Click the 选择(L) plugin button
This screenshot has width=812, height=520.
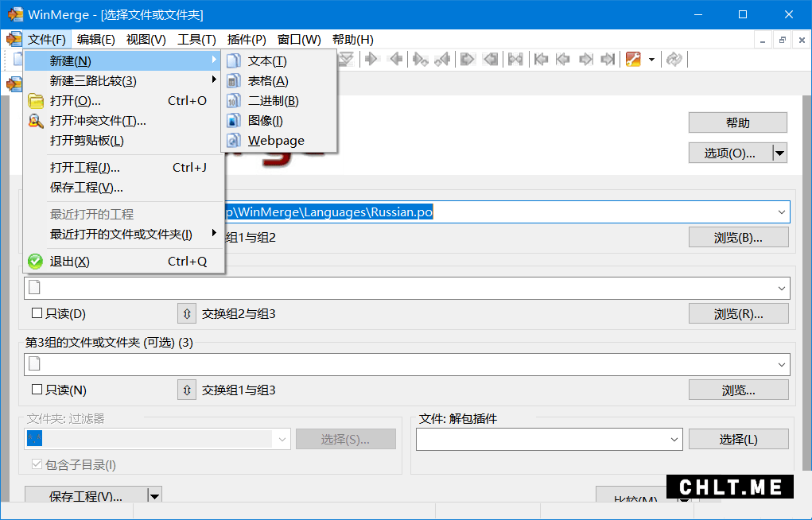739,440
